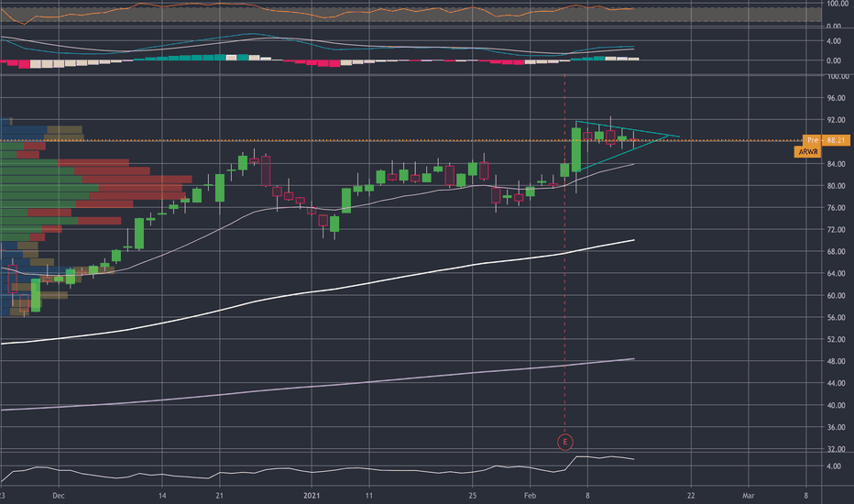Click the 84.00 price axis label

836,164
